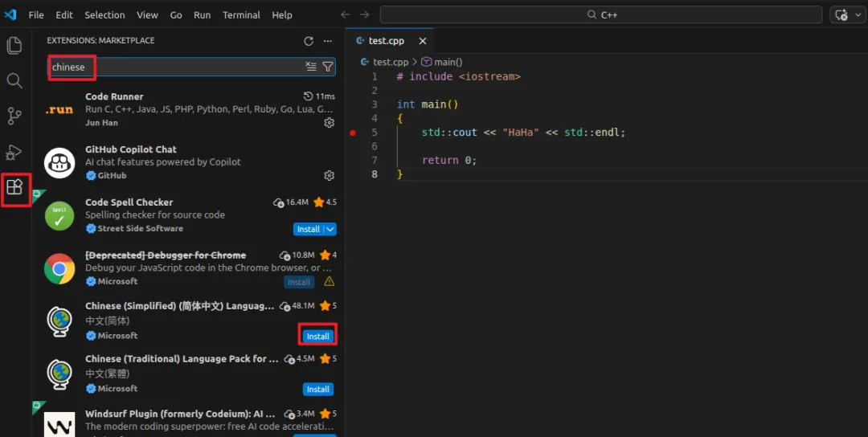The image size is (868, 437).
Task: Click the Street Side Software publisher name
Action: click(140, 228)
